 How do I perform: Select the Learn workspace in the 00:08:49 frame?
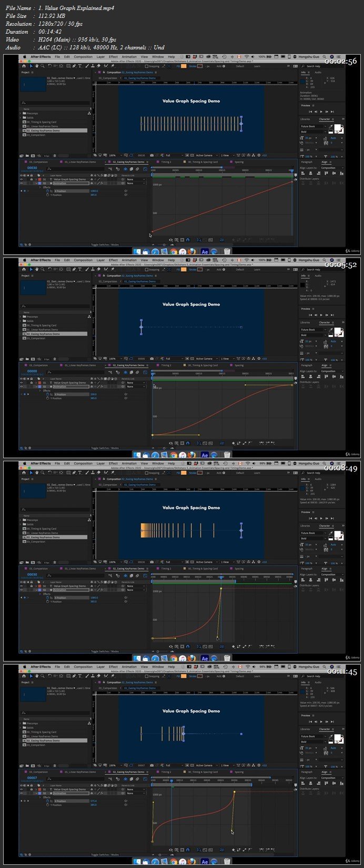257,473
